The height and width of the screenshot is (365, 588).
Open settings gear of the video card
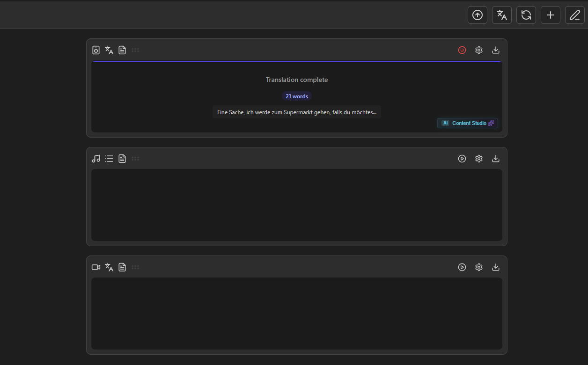click(x=479, y=267)
